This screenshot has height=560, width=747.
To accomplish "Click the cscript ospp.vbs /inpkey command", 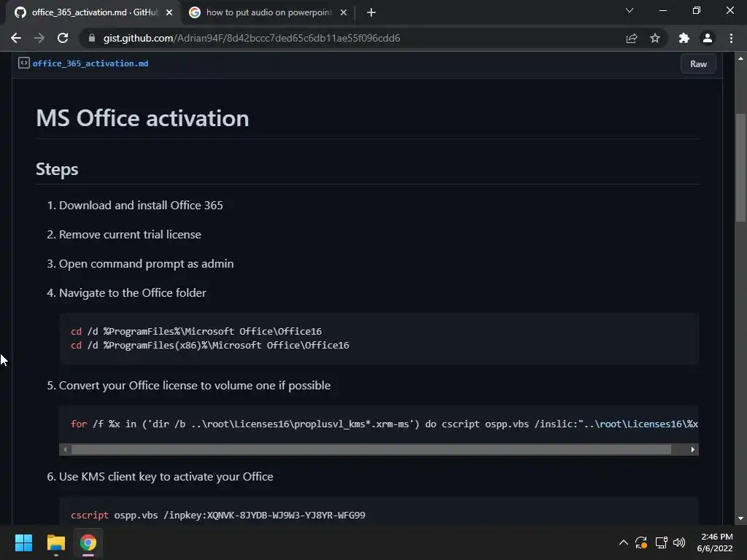I will coord(217,516).
